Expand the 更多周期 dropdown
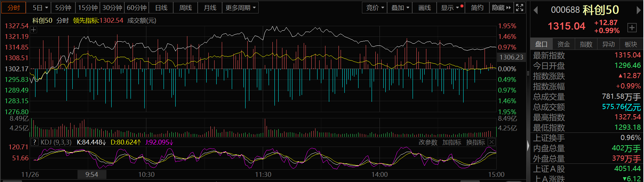Screen dimensions: 644x182 point(240,8)
